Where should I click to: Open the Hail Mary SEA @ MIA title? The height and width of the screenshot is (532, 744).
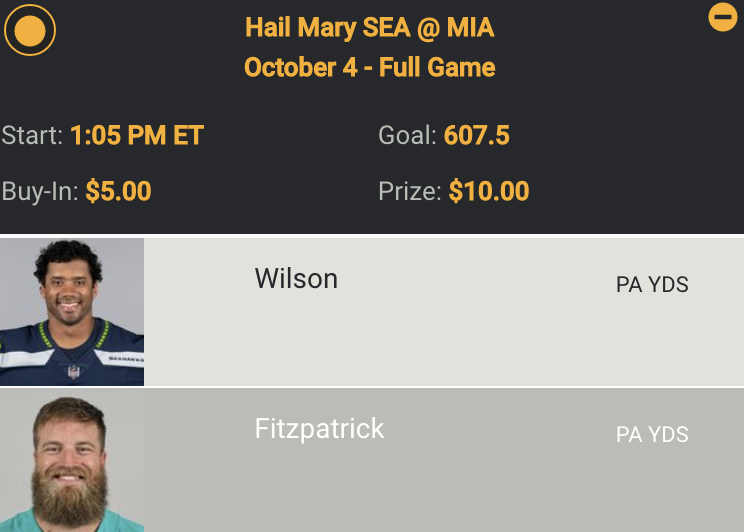(370, 27)
